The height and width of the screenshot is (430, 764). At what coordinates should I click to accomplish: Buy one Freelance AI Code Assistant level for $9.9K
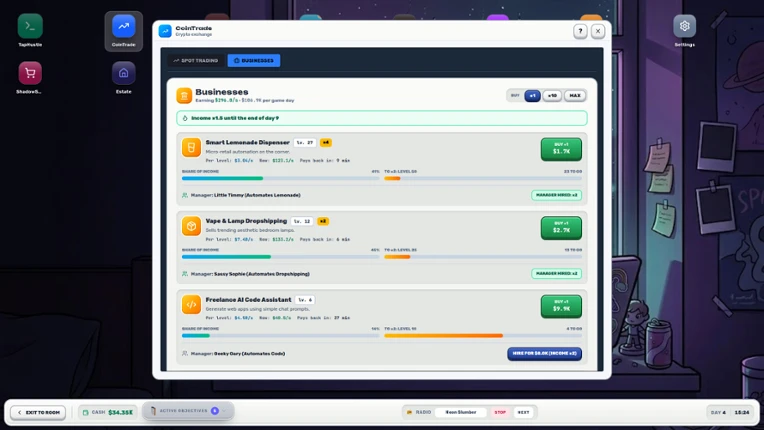tap(561, 306)
